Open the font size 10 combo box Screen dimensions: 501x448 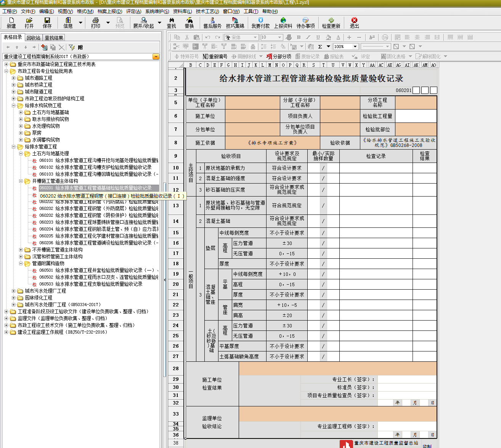tap(271, 37)
